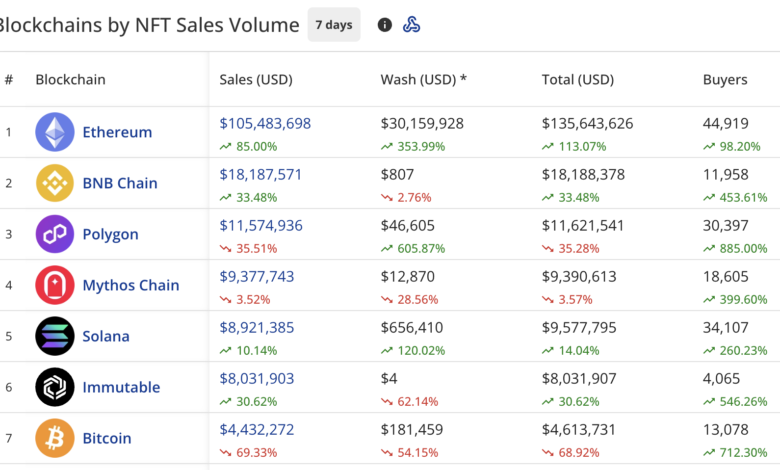The image size is (780, 470).
Task: Click Polygon sales value $11,574,936
Action: coord(261,226)
